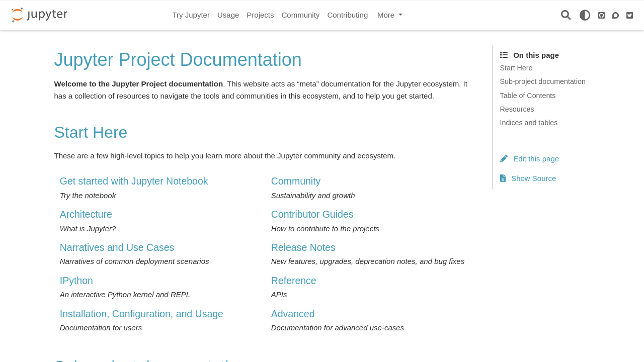Click the 'On this page' sidebar title
Viewport: 644px width, 362px height.
coord(536,55)
